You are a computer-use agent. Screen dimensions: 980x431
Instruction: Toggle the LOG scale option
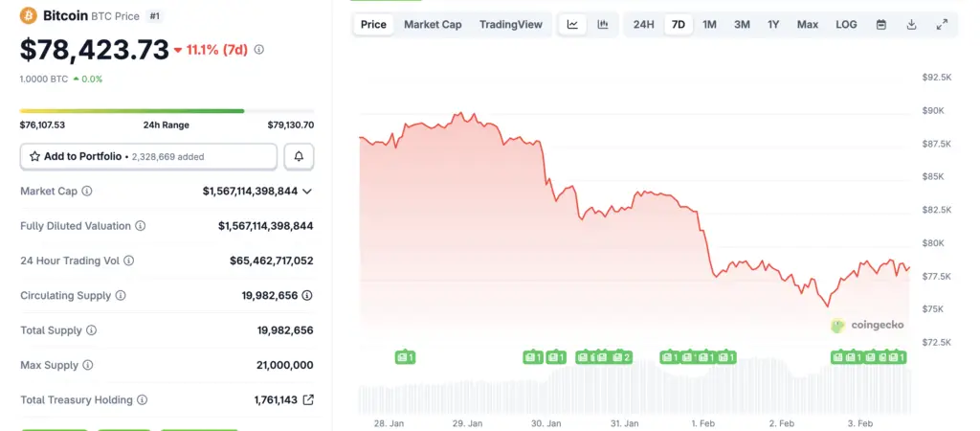click(846, 24)
